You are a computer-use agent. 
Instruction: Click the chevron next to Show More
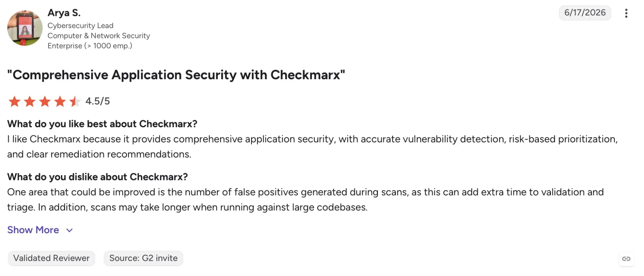[x=69, y=230]
